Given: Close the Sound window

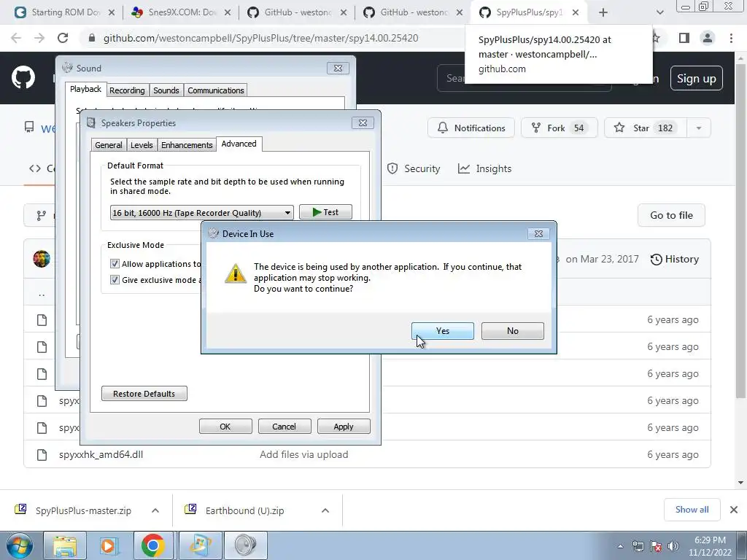Looking at the screenshot, I should pos(338,68).
